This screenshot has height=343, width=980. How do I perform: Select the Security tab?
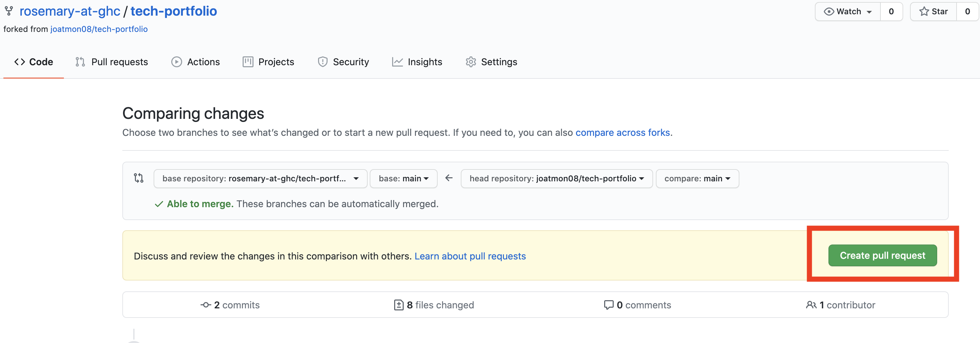pos(344,61)
